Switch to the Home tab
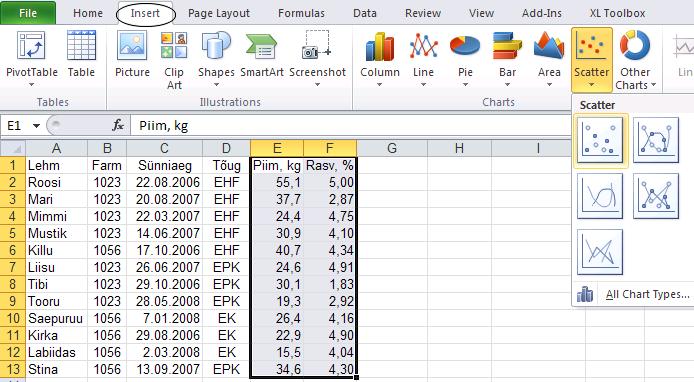Screen dimensions: 694x382 pos(88,13)
